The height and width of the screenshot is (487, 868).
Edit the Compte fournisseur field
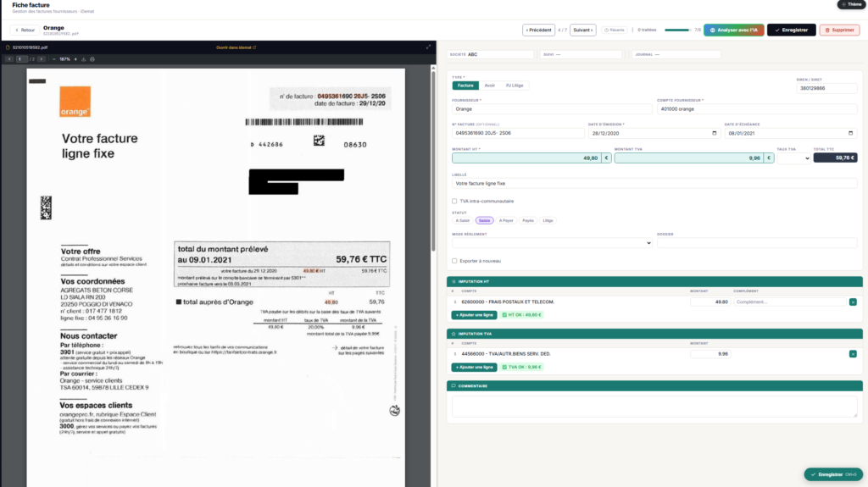tap(757, 109)
